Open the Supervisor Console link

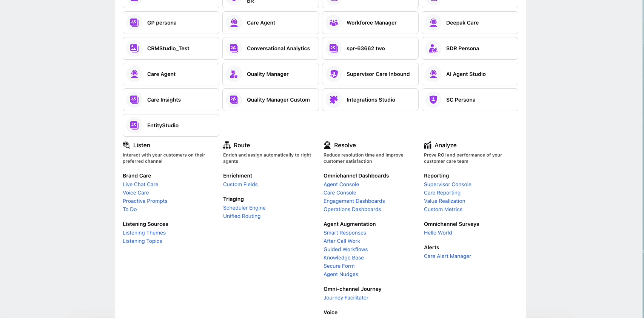[x=448, y=184]
